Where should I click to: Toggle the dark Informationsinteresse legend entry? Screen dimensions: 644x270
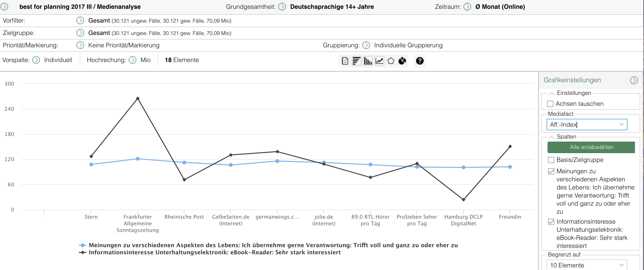point(210,252)
